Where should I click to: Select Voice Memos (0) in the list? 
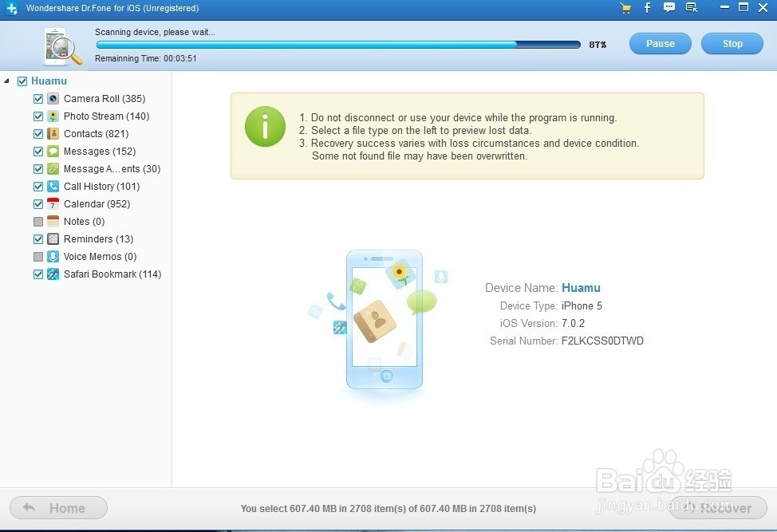coord(100,257)
